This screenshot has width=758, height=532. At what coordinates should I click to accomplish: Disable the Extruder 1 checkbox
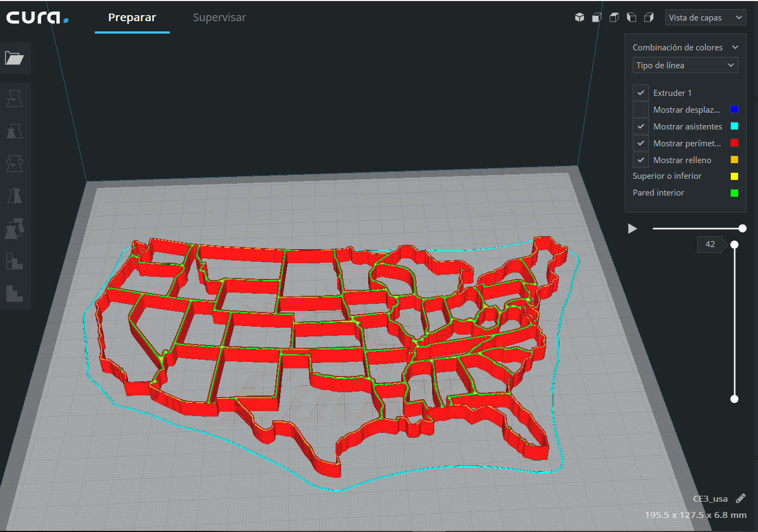pos(640,92)
